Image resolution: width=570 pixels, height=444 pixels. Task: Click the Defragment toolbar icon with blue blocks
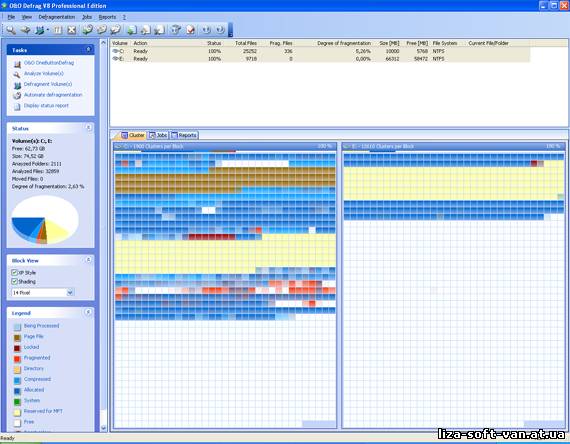coord(39,30)
